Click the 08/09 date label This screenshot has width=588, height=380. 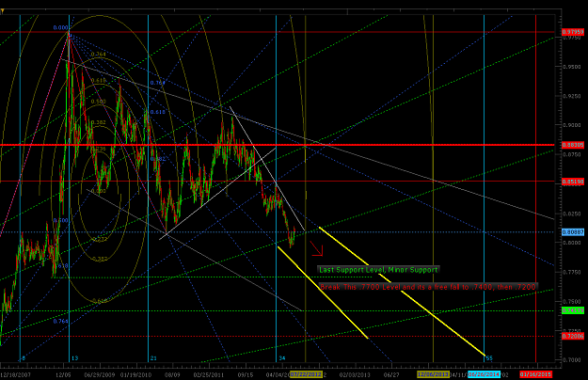(172, 374)
